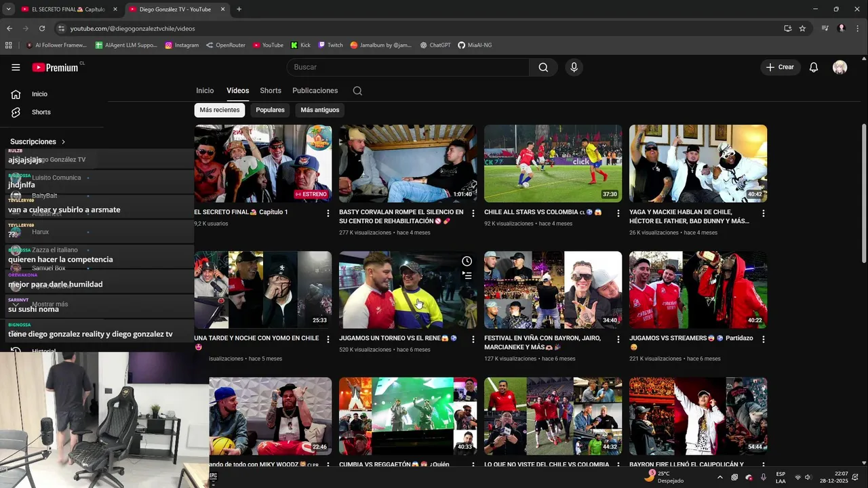Open the MiaAI-NG GitHub bookmark

[x=475, y=45]
